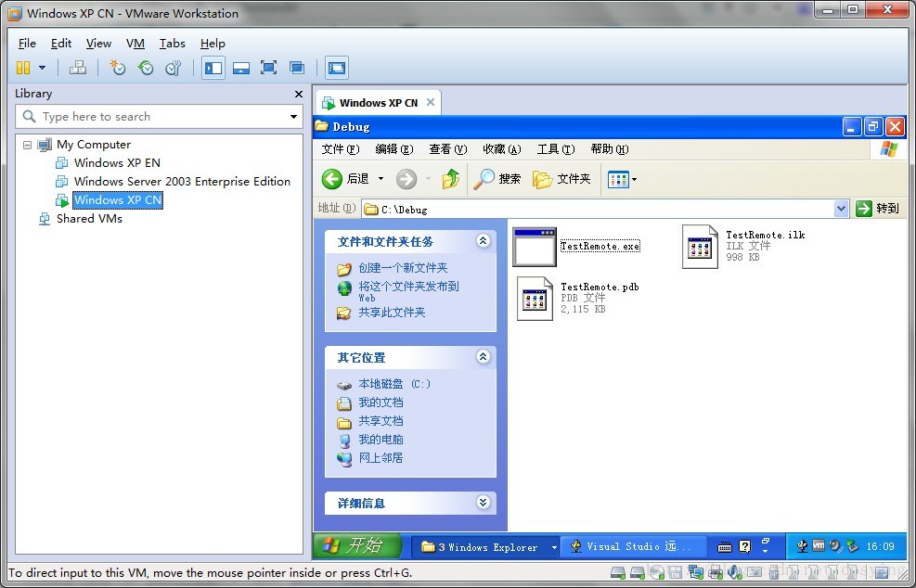Open the VMware Help menu
The width and height of the screenshot is (916, 588).
(213, 44)
